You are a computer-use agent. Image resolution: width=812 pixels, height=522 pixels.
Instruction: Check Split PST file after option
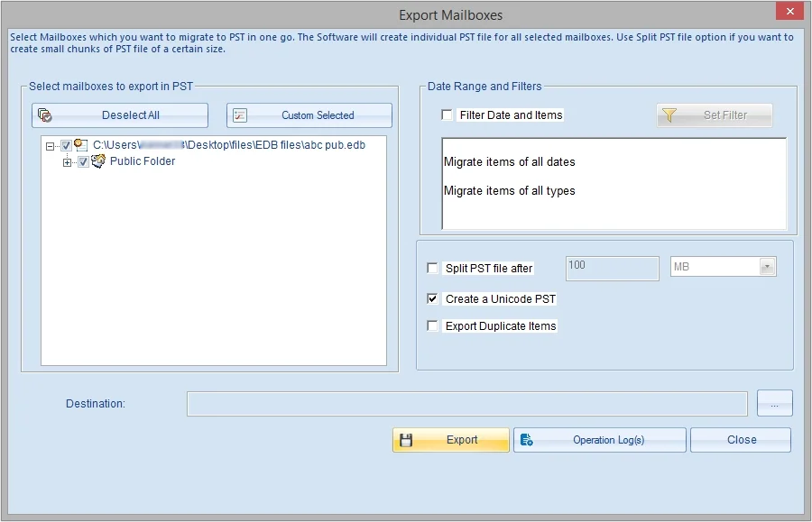coord(431,268)
